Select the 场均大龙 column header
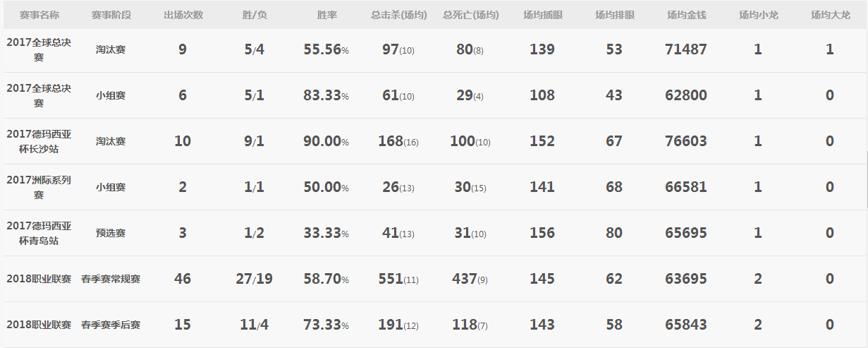Viewport: 868px width, 348px height. 830,15
